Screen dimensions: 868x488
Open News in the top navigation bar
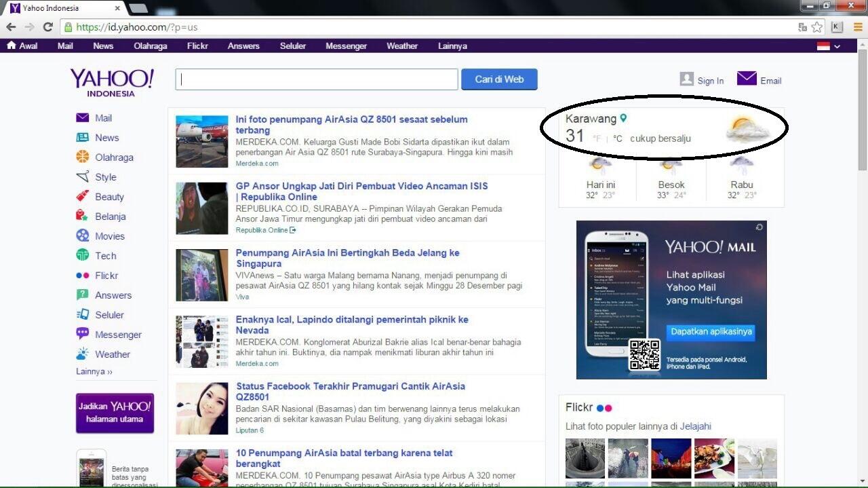point(103,46)
